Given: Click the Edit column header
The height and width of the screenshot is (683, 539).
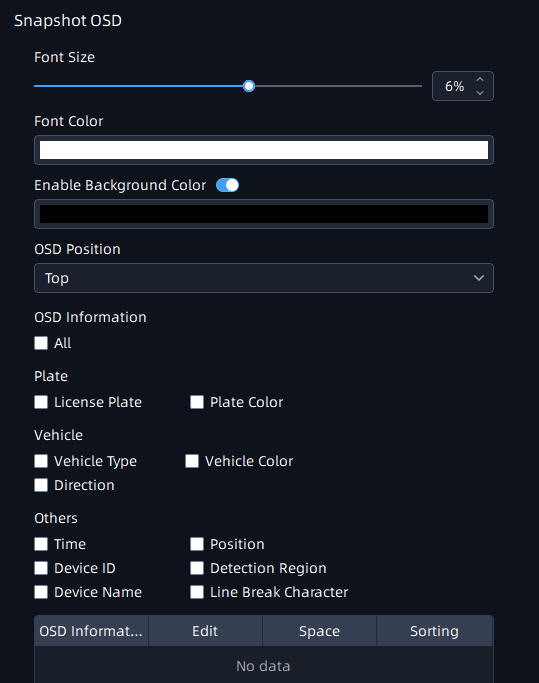Looking at the screenshot, I should [205, 631].
